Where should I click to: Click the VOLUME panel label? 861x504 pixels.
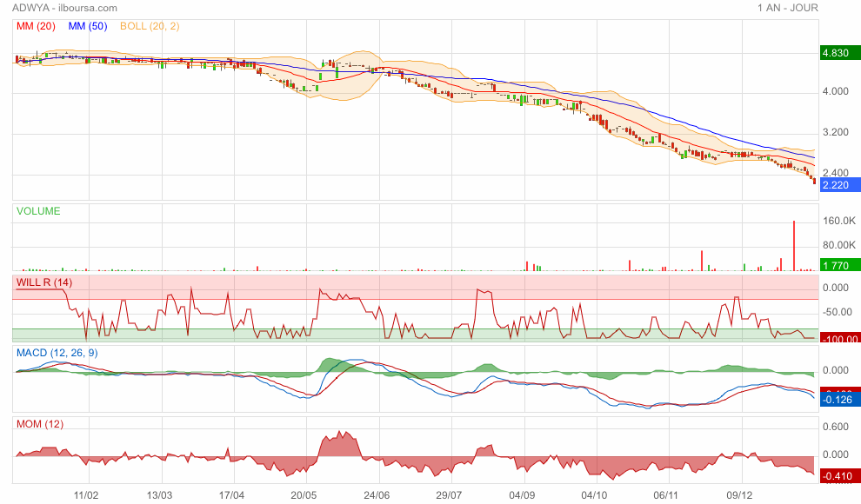[x=38, y=211]
